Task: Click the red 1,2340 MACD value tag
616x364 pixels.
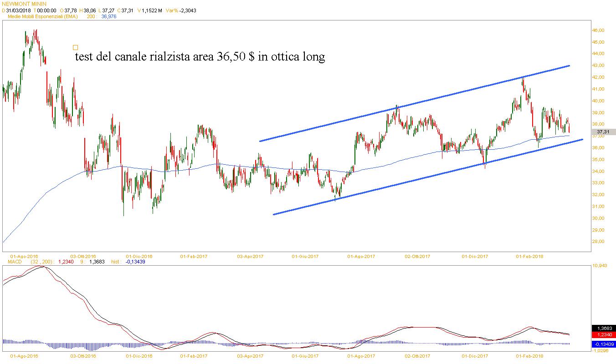Action: click(603, 334)
